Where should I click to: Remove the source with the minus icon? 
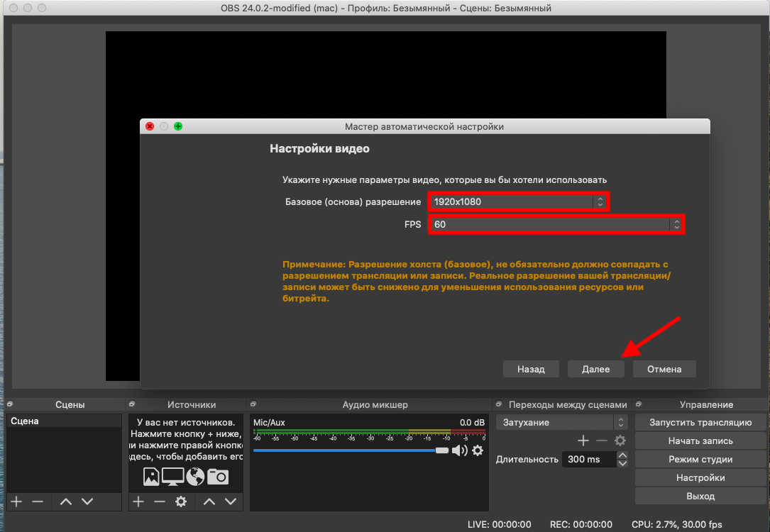160,501
